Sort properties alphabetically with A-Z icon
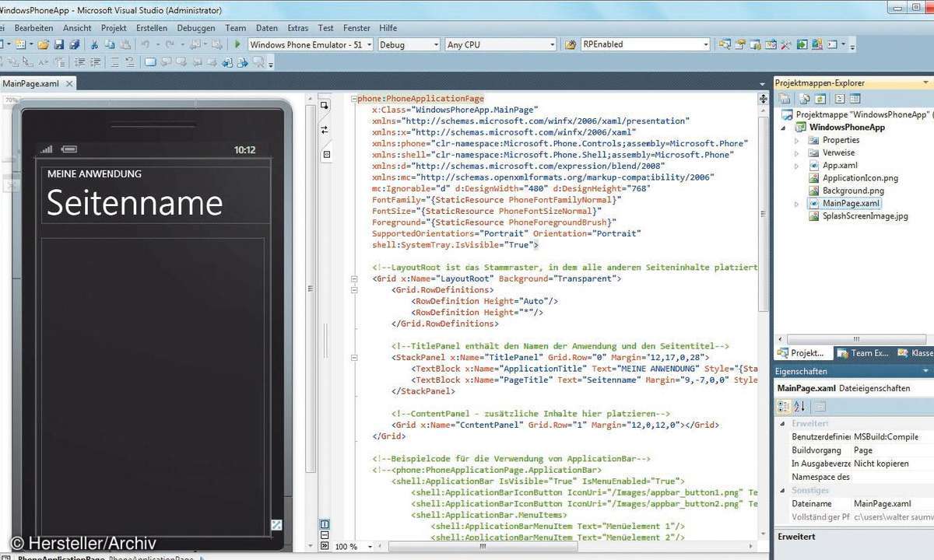Viewport: 934px width, 560px height. (800, 406)
